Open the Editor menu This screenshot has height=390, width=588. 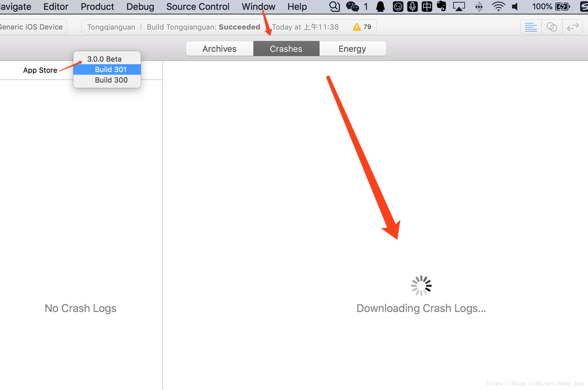(x=56, y=7)
